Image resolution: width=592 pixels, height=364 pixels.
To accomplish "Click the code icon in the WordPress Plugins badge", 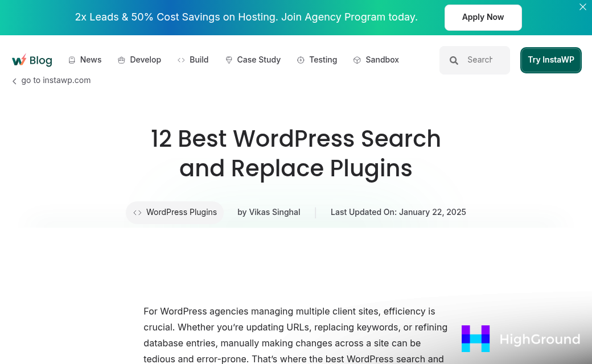I will pyautogui.click(x=137, y=212).
